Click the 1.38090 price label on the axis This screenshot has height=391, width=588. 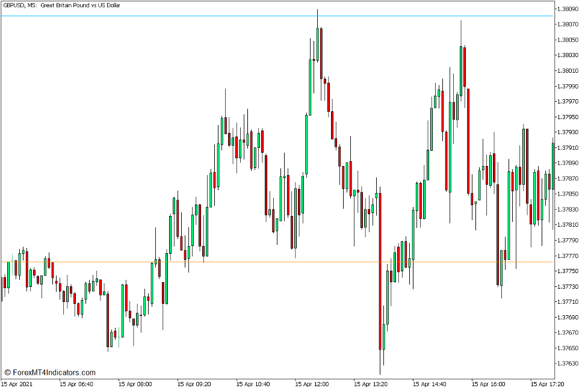pos(569,9)
